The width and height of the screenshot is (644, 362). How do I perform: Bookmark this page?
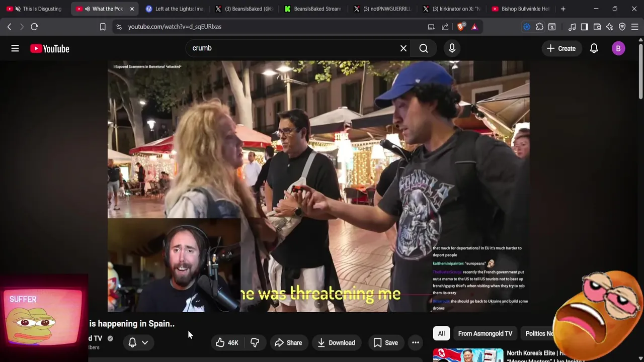[x=103, y=27]
